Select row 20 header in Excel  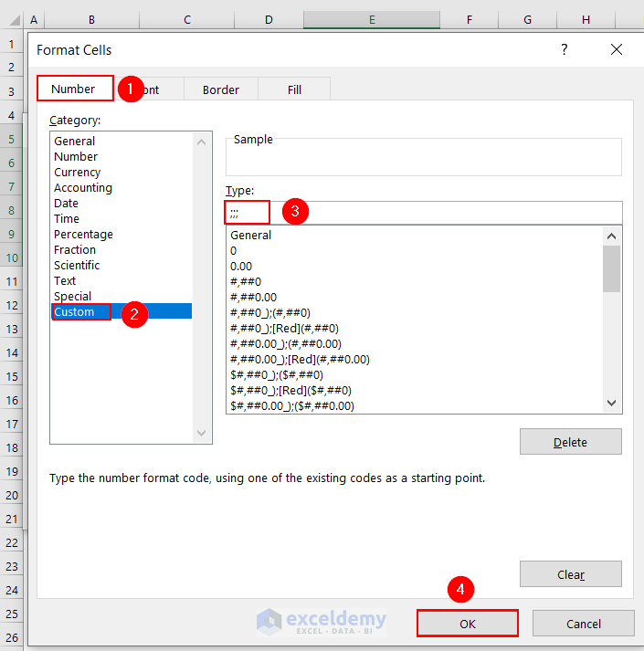pyautogui.click(x=12, y=495)
